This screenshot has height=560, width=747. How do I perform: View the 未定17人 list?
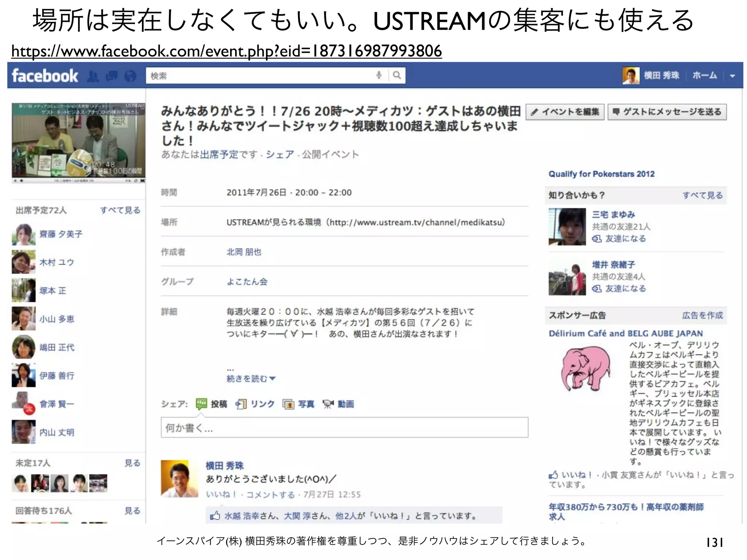point(132,463)
